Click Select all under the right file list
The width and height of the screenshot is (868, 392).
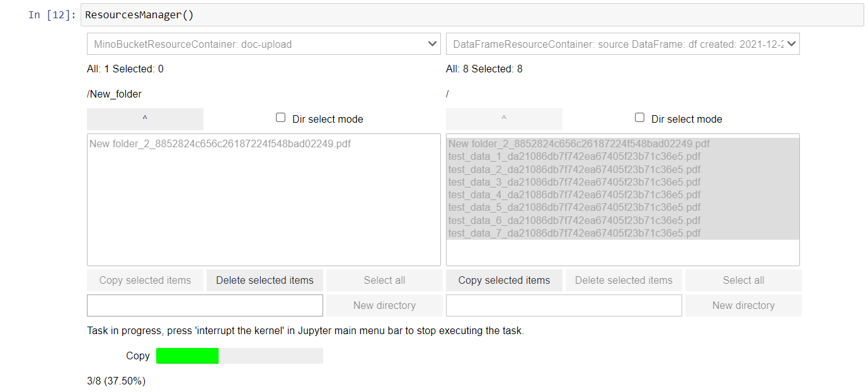pyautogui.click(x=743, y=280)
